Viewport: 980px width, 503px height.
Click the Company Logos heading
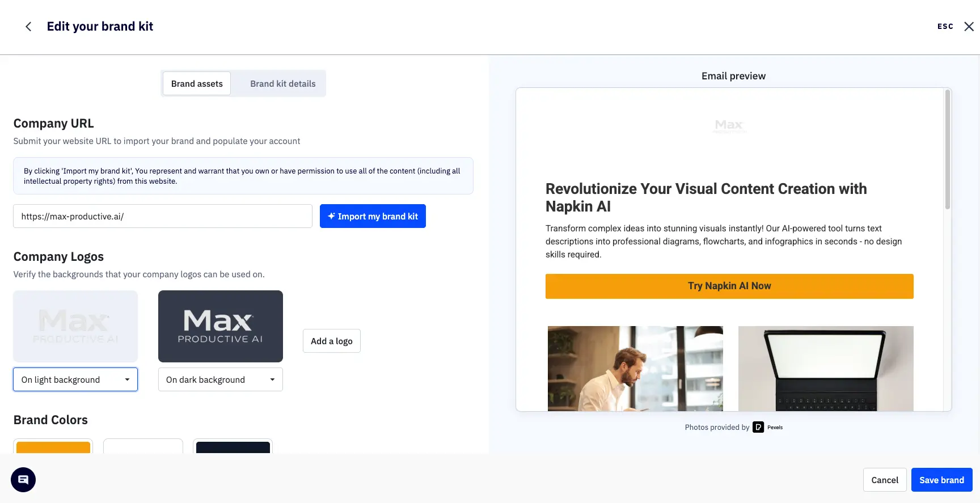[58, 256]
